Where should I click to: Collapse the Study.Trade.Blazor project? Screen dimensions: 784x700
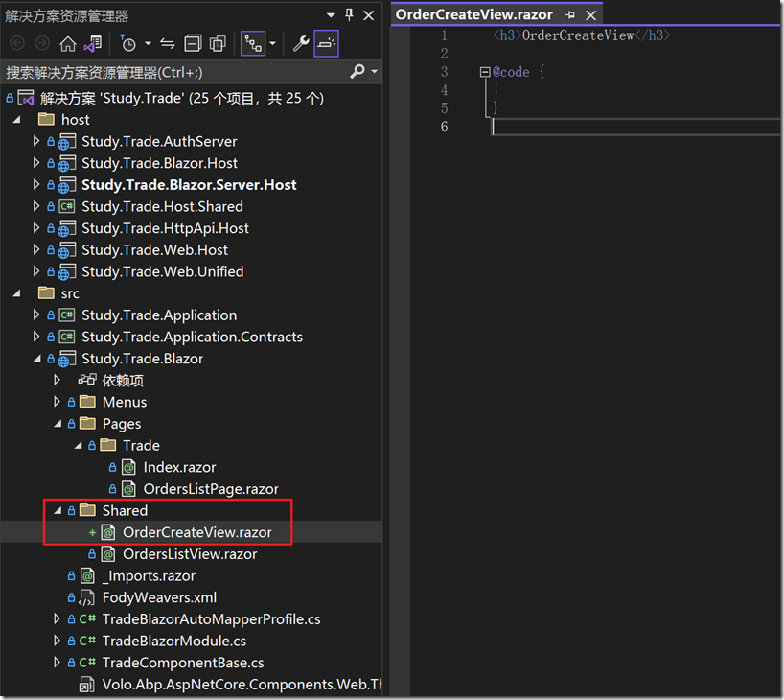[37, 359]
